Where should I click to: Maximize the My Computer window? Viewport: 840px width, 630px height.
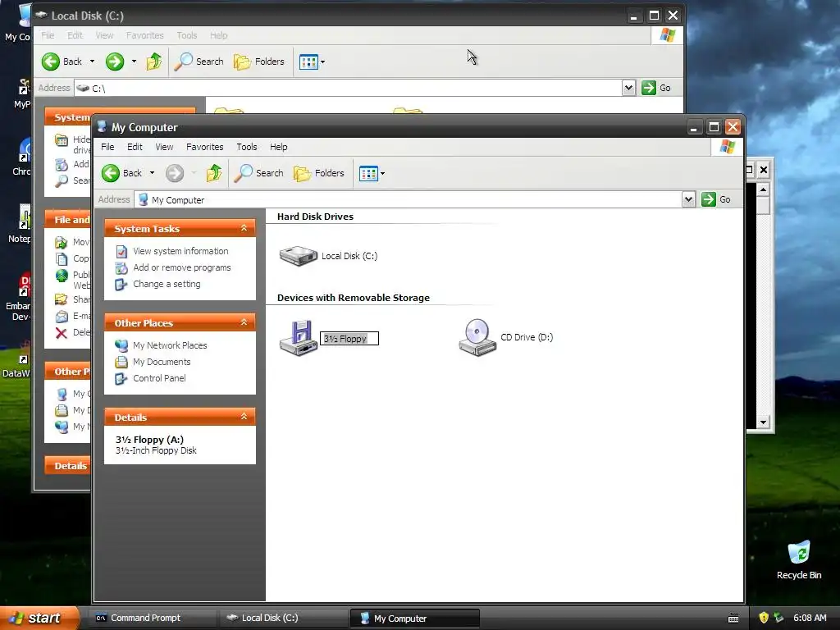click(714, 127)
